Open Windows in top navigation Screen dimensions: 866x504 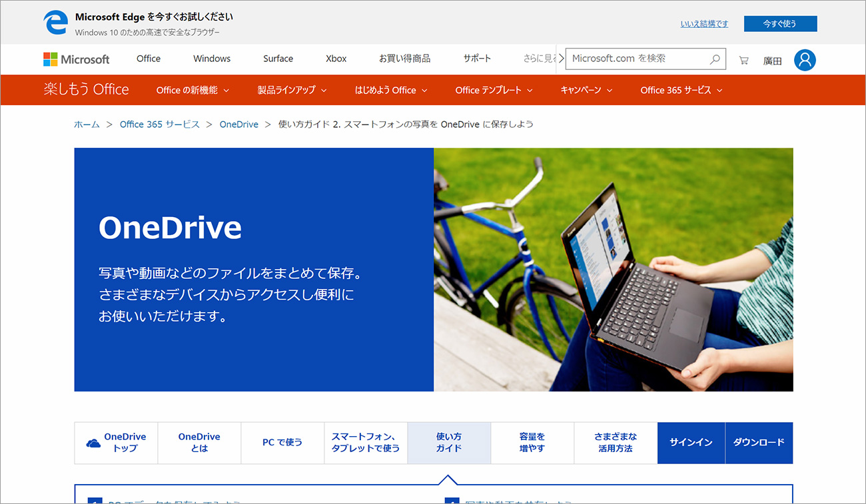pos(212,59)
